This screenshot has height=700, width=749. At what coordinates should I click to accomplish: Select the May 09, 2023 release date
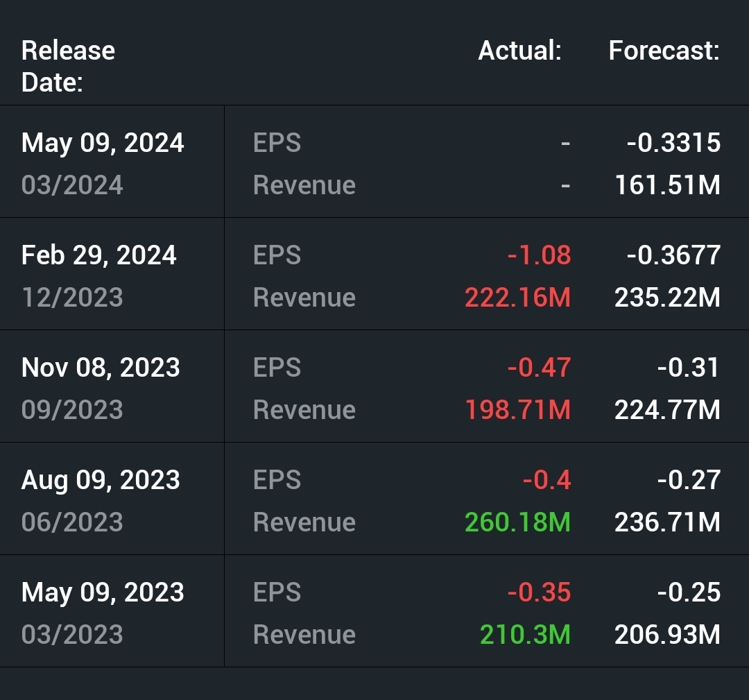(x=103, y=592)
